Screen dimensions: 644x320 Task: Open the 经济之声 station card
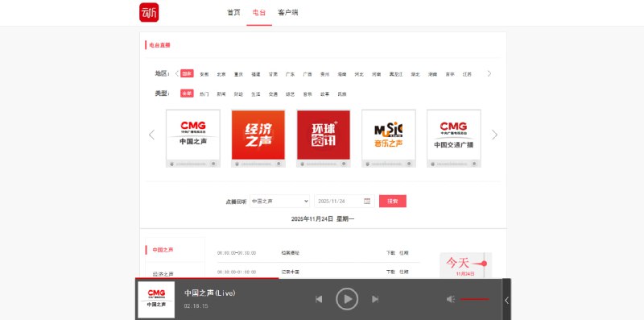258,138
